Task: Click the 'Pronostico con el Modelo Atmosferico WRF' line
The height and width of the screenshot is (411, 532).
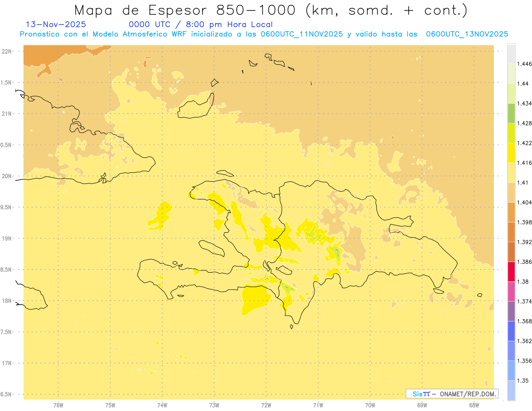Action: tap(264, 34)
